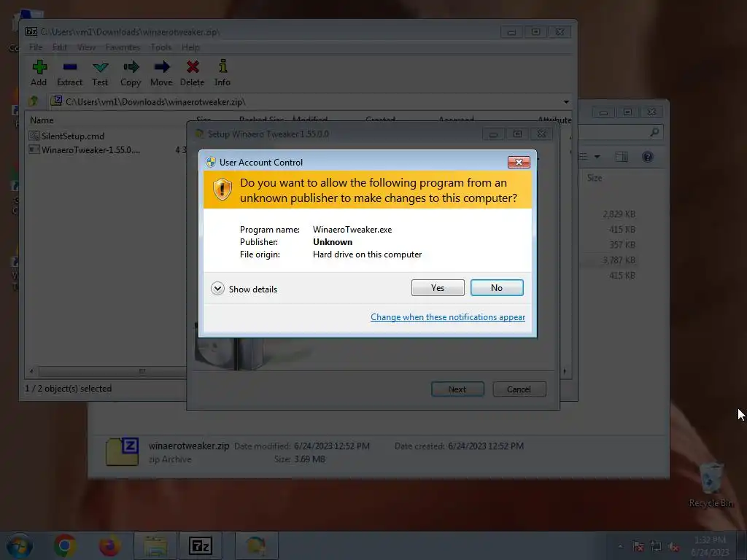Open the Help menu in 7-Zip
The height and width of the screenshot is (560, 747).
click(190, 47)
